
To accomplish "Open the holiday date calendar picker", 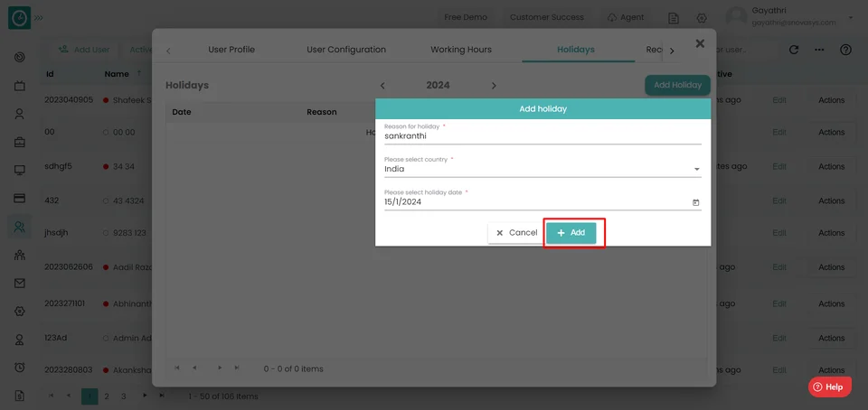I will point(696,202).
